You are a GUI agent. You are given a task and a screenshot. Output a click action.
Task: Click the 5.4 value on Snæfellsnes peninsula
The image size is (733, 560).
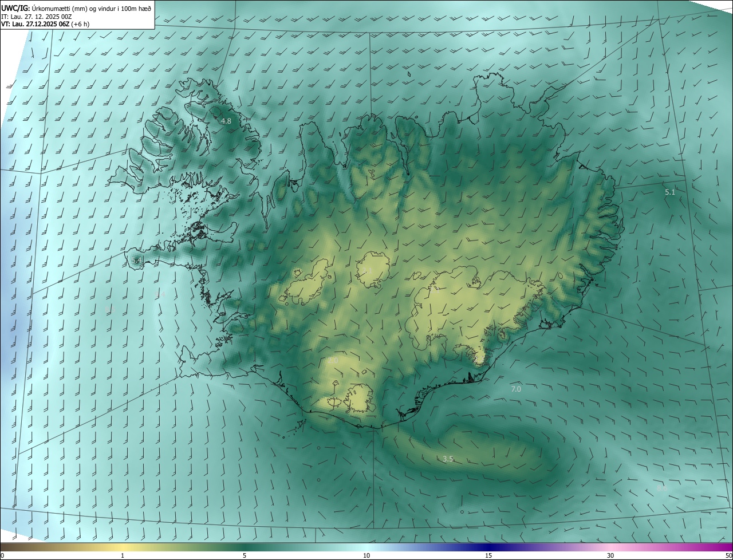point(136,261)
